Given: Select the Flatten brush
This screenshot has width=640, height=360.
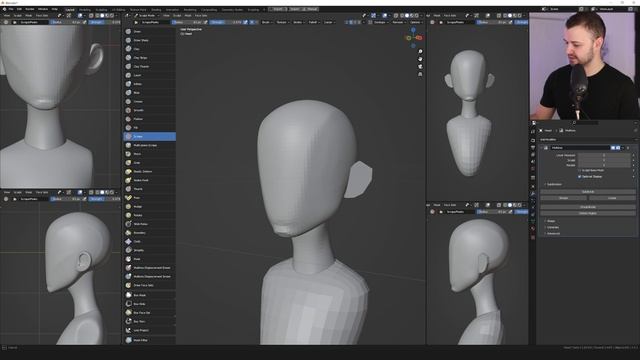Looking at the screenshot, I should click(x=149, y=119).
